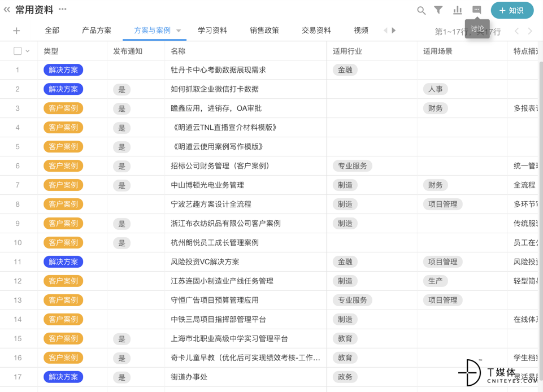
Task: Switch to the 交易资料 view tab
Action: tap(316, 31)
